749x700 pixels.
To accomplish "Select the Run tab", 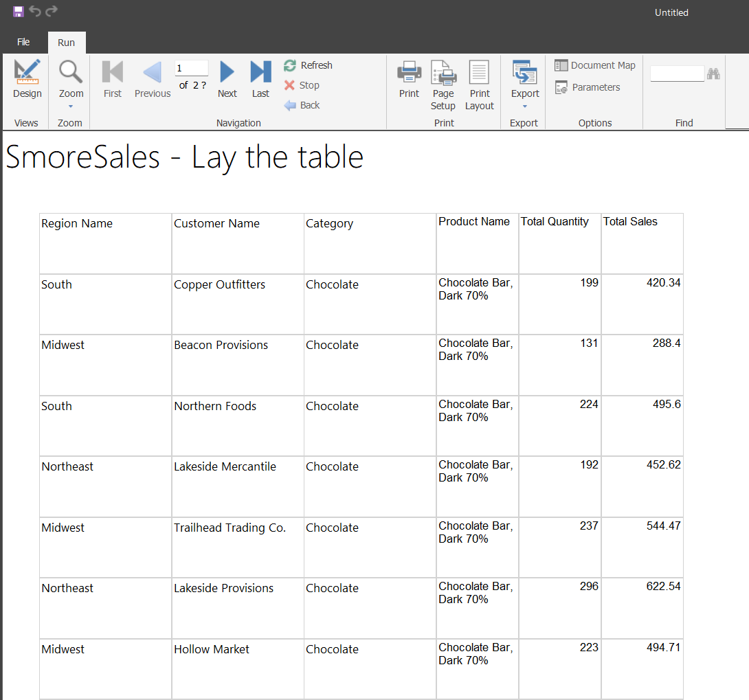I will [67, 43].
